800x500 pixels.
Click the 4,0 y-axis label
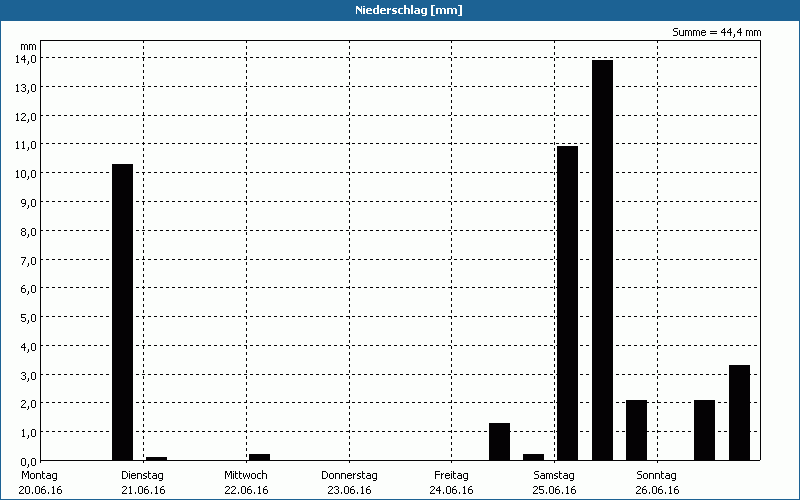pos(29,346)
